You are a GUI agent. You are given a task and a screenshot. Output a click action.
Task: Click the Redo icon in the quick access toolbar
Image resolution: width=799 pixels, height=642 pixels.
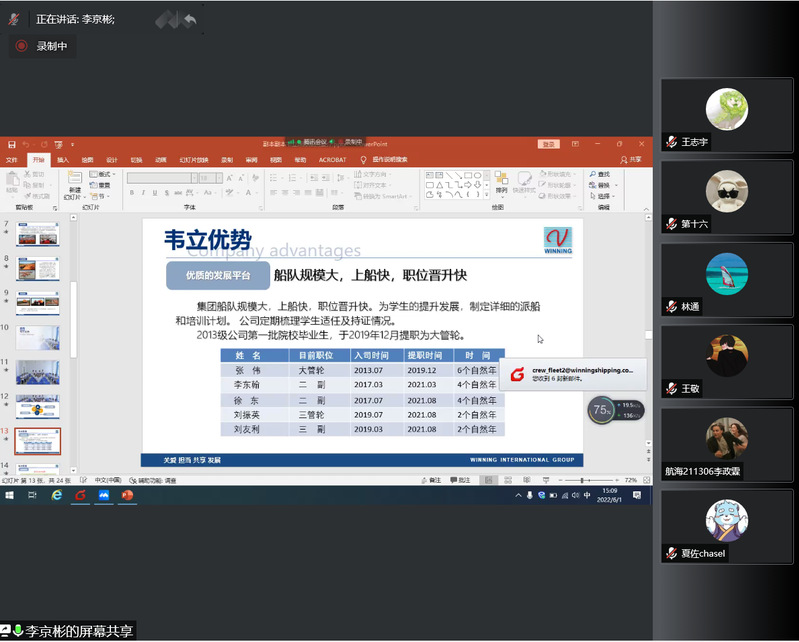tap(44, 145)
